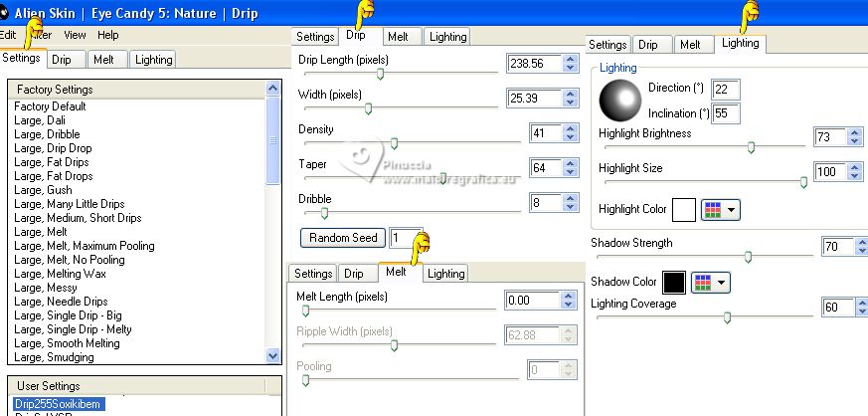Adjust the Taper stepper arrows
Viewport: 868px width, 416px height.
coord(570,168)
